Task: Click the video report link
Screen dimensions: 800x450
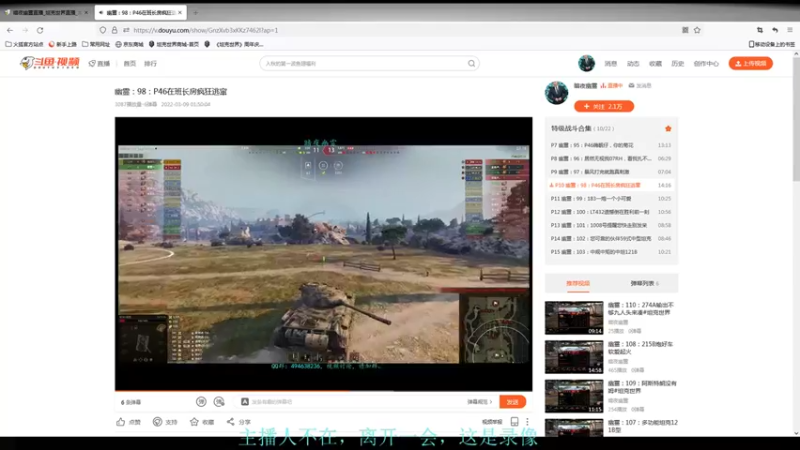Action: pos(492,422)
